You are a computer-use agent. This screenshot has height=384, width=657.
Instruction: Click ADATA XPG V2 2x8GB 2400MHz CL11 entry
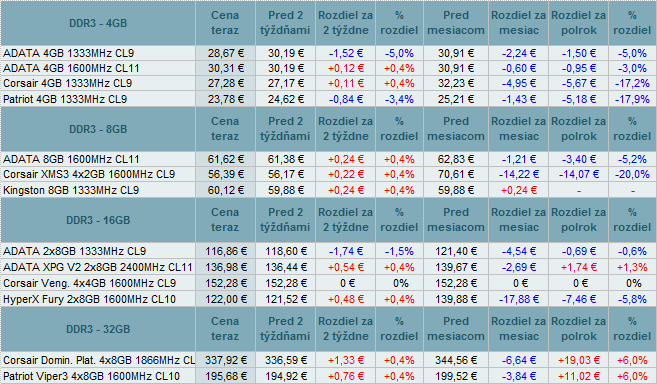pos(98,267)
